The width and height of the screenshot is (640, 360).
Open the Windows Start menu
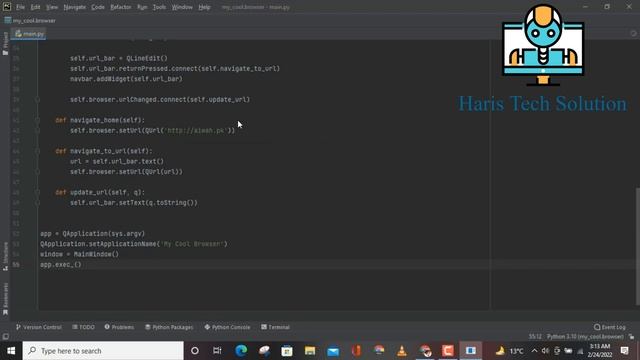(11, 351)
